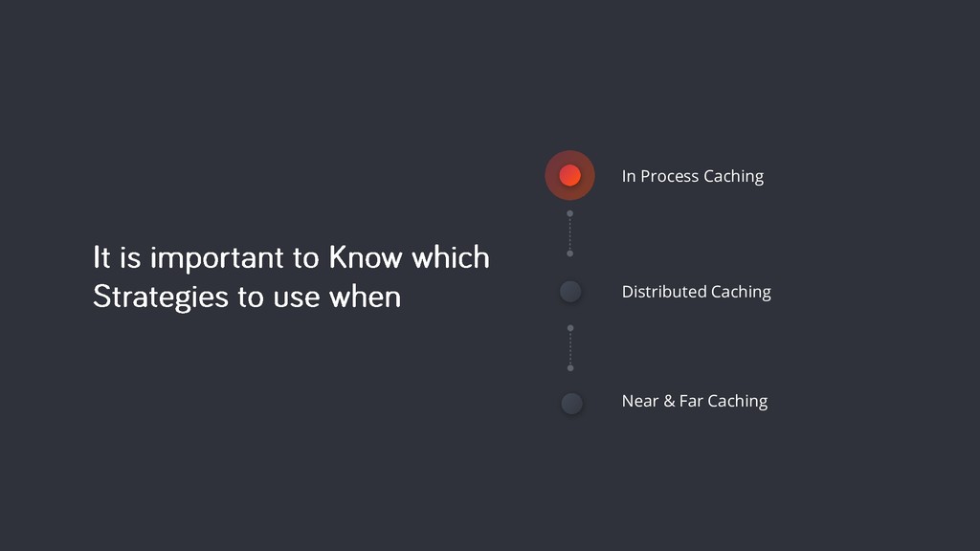The width and height of the screenshot is (980, 551).
Task: Click the ampersand in Near & Far Caching
Action: [669, 401]
